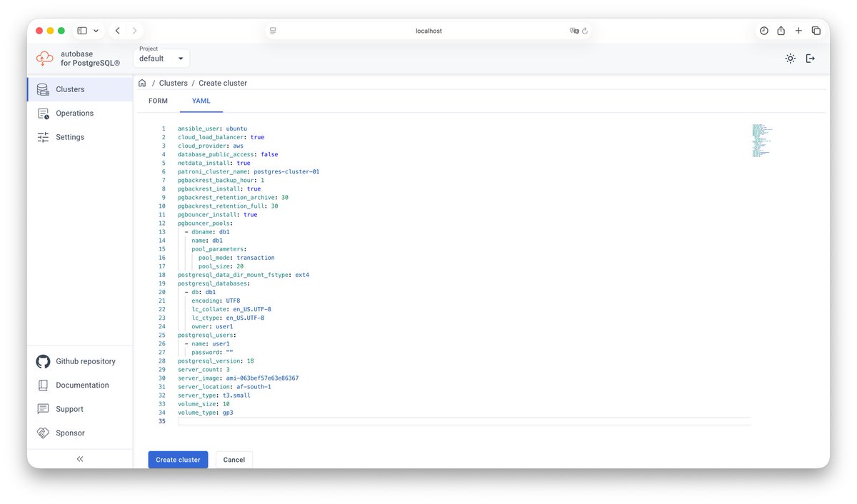The image size is (857, 504).
Task: Open the Sponsor page
Action: (70, 433)
